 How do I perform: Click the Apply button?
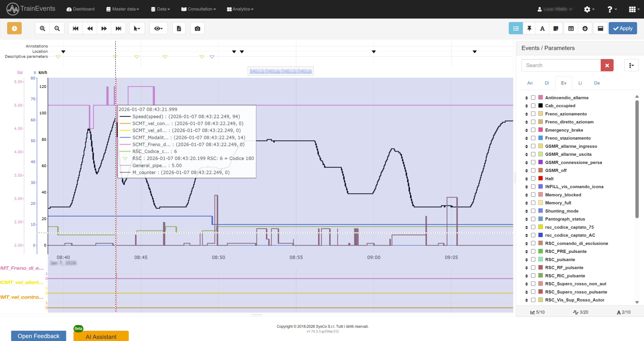pyautogui.click(x=623, y=28)
